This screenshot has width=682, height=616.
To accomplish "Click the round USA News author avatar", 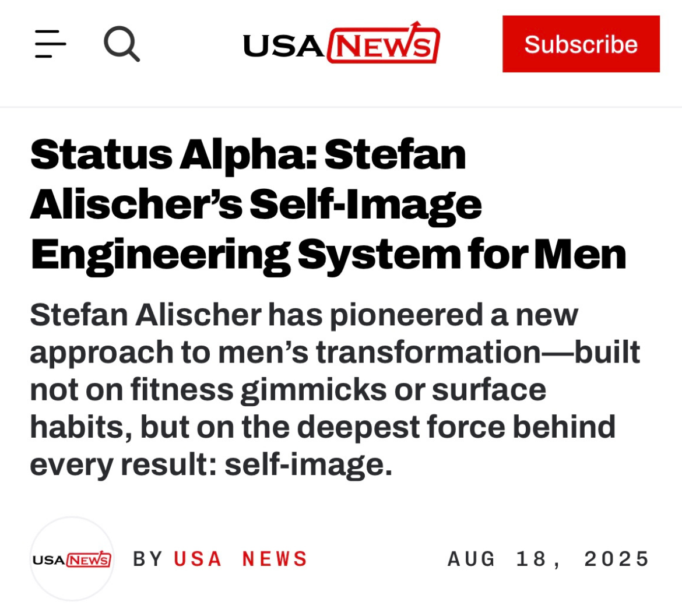I will pos(72,559).
